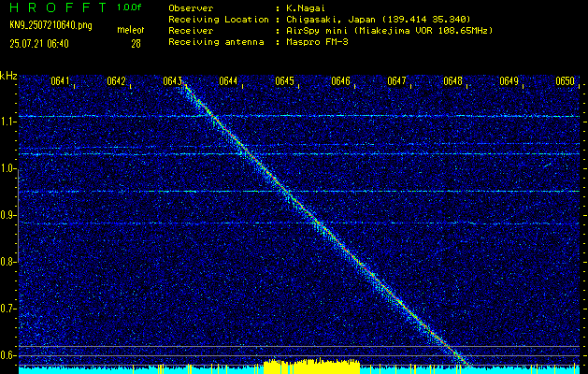Screen dimensions: 588x374
Task: Click the 0.6 frequency axis label
Action: click(x=7, y=355)
